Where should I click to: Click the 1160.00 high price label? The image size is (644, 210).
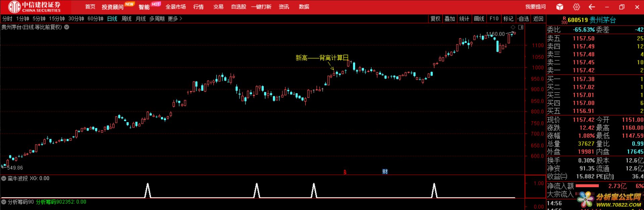495,34
